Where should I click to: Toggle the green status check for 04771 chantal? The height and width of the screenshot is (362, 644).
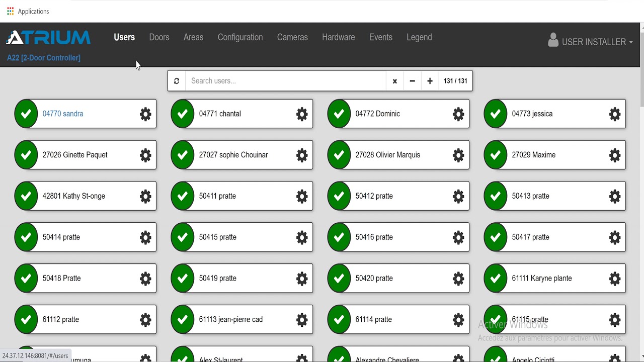tap(183, 114)
